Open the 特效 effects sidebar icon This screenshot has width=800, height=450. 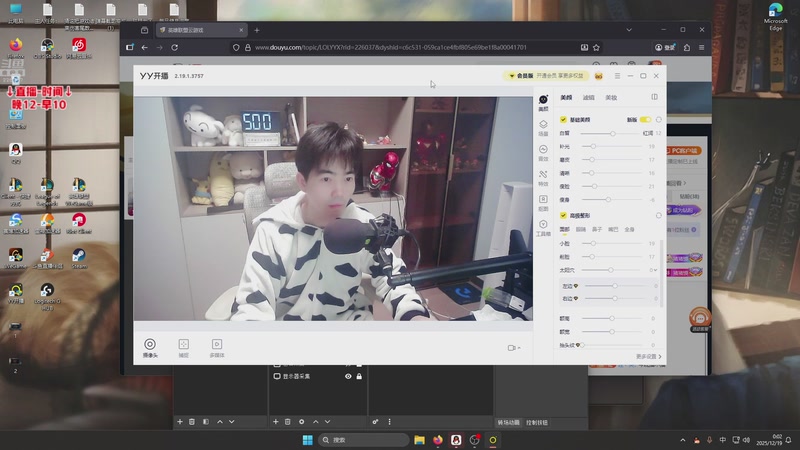coord(543,178)
